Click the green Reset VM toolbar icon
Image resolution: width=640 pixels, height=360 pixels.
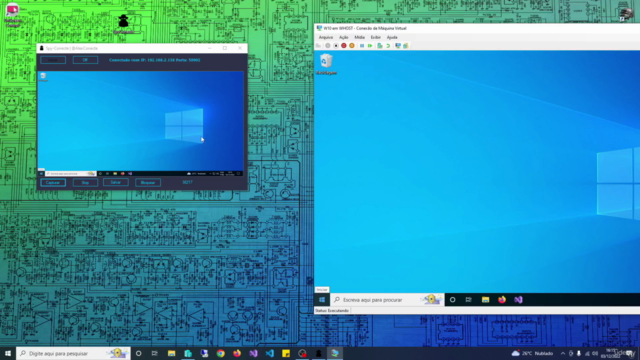coord(370,46)
